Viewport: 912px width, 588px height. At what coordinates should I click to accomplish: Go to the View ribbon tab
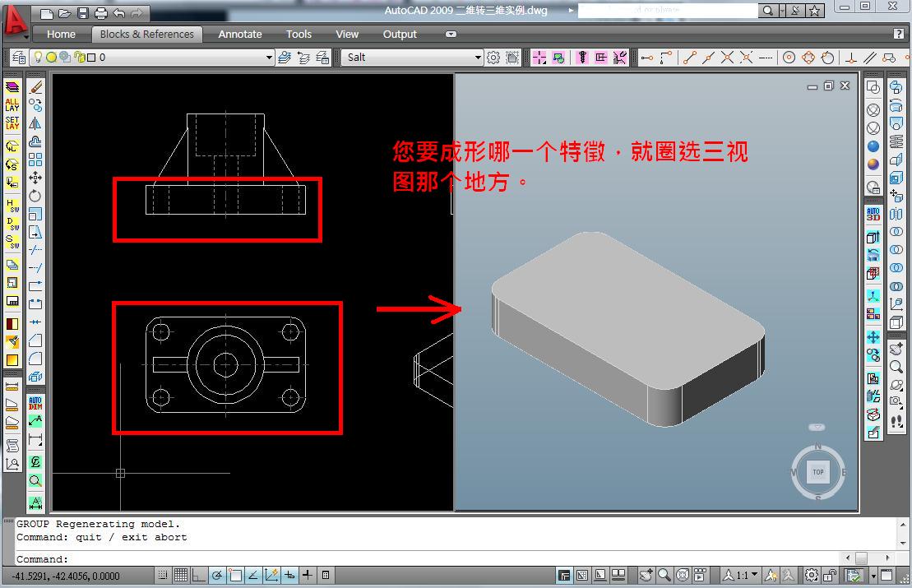point(347,35)
